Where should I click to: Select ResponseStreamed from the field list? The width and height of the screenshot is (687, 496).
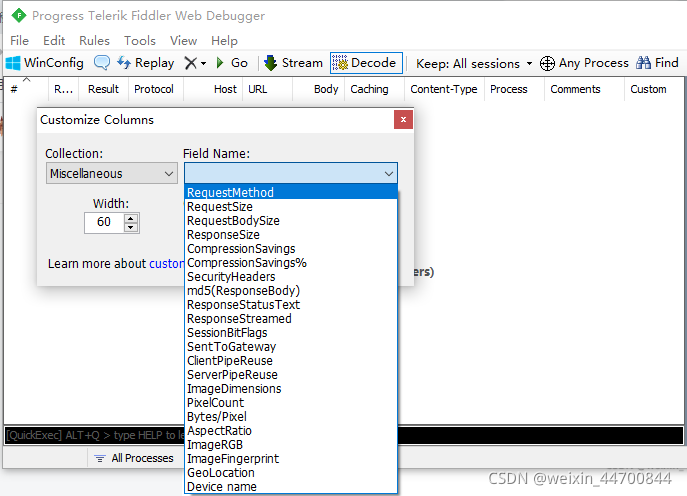click(x=291, y=319)
